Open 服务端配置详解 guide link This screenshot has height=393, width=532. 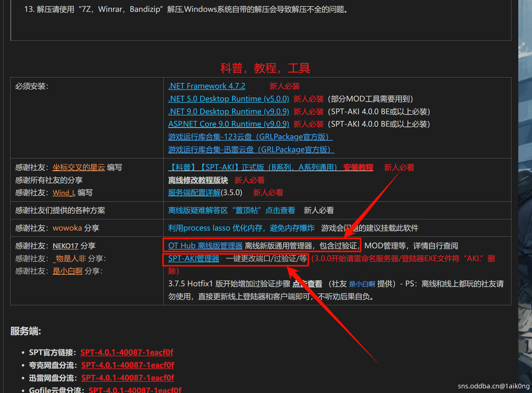click(x=194, y=193)
